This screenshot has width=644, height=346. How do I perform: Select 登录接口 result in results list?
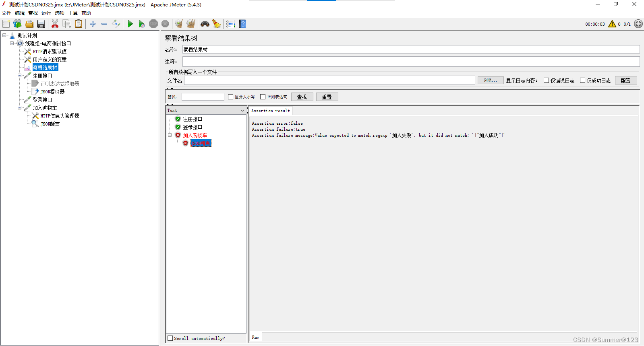click(x=193, y=127)
